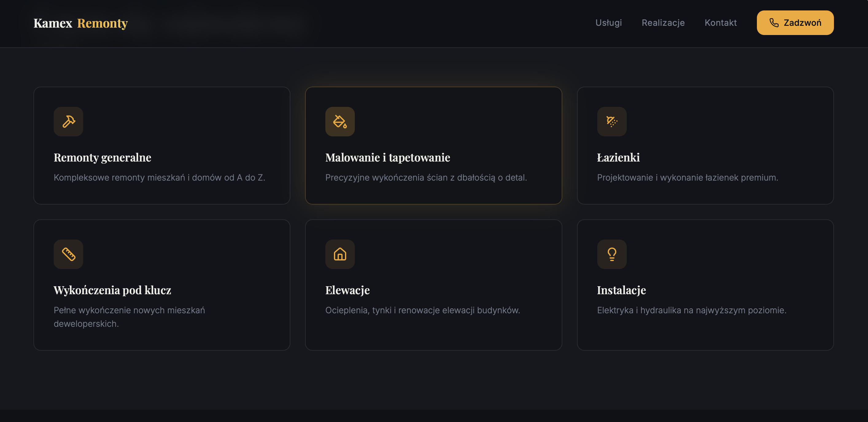Click the house icon for Elewacje

pos(340,254)
